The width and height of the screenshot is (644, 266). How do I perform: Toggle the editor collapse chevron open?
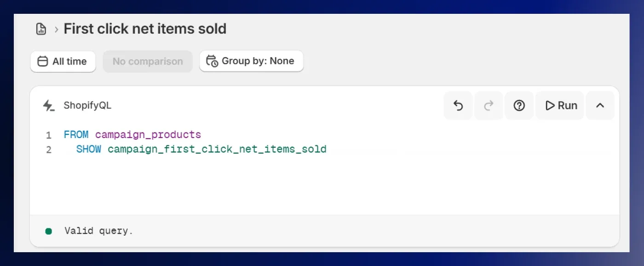point(600,105)
